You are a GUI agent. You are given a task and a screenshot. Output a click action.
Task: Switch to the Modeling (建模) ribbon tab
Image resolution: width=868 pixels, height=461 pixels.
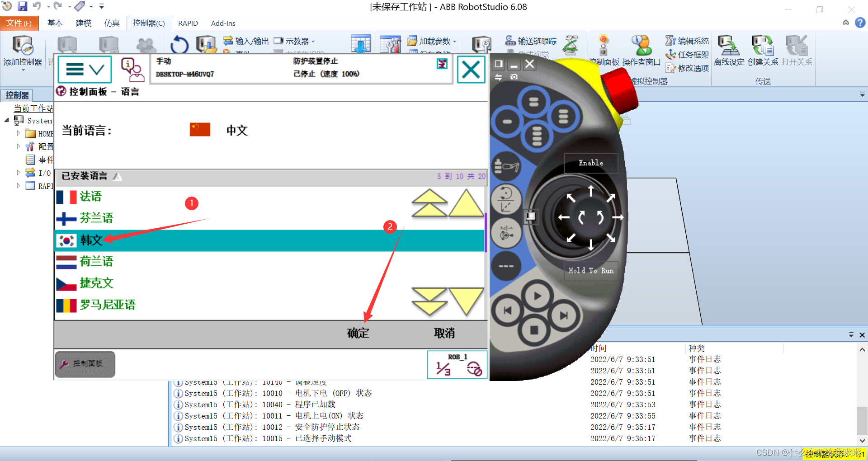[84, 23]
